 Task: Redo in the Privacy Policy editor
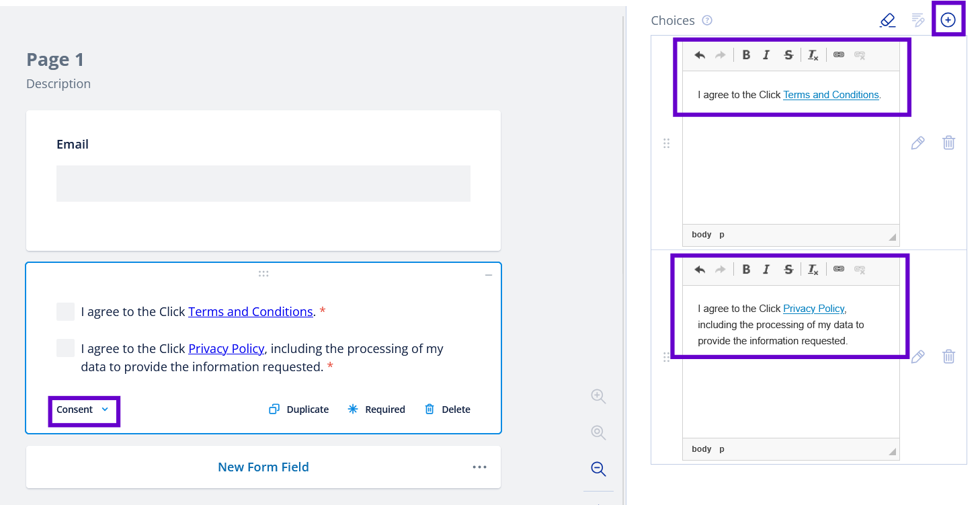(x=720, y=270)
